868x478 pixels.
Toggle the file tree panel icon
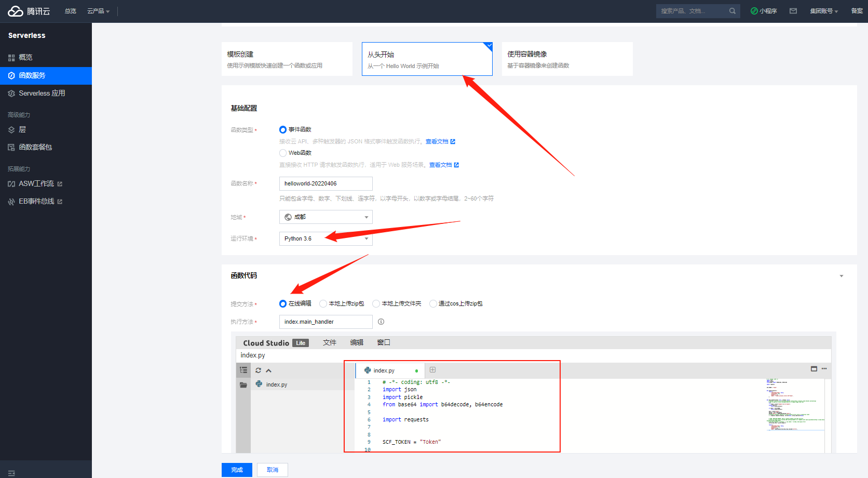click(x=243, y=370)
